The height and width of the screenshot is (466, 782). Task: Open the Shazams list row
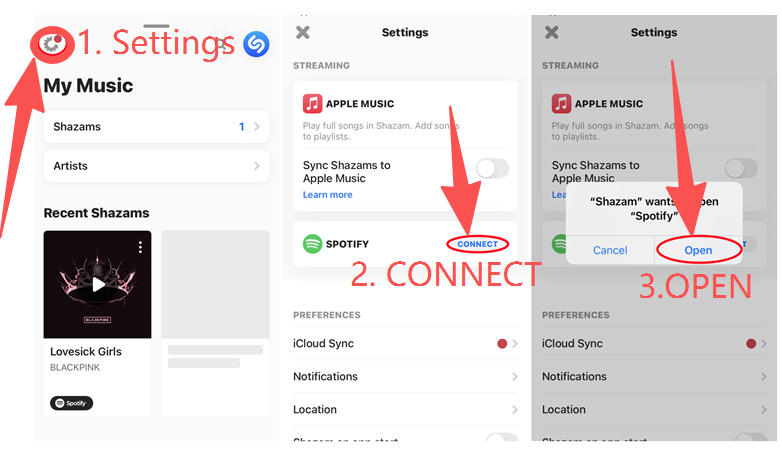tap(157, 127)
